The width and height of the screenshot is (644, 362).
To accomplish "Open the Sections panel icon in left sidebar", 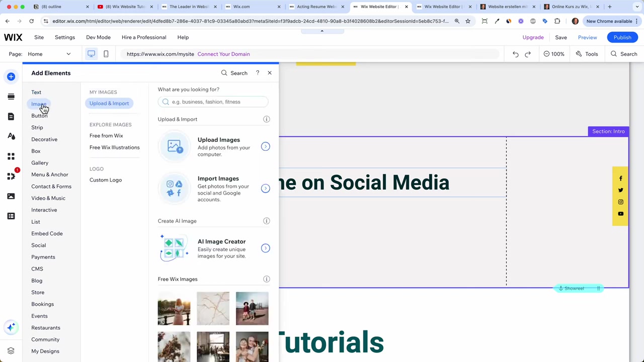I will pyautogui.click(x=11, y=97).
